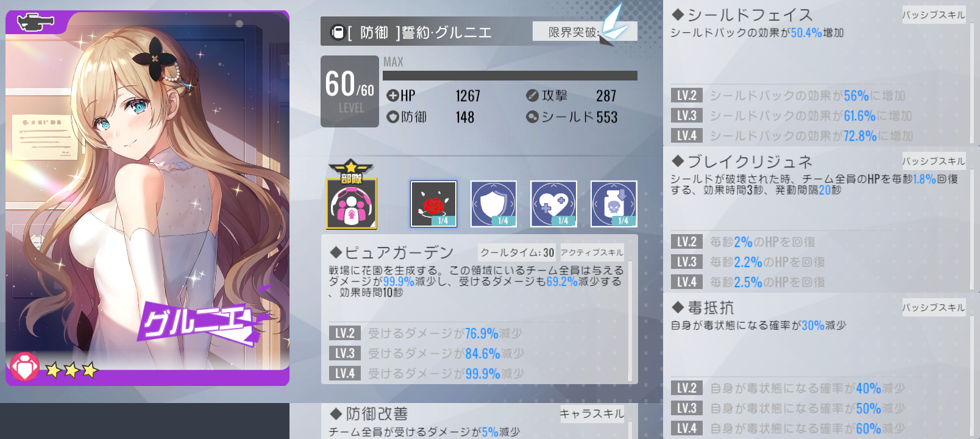Select the rose Pure Garden skill icon
980x439 pixels.
(x=433, y=204)
